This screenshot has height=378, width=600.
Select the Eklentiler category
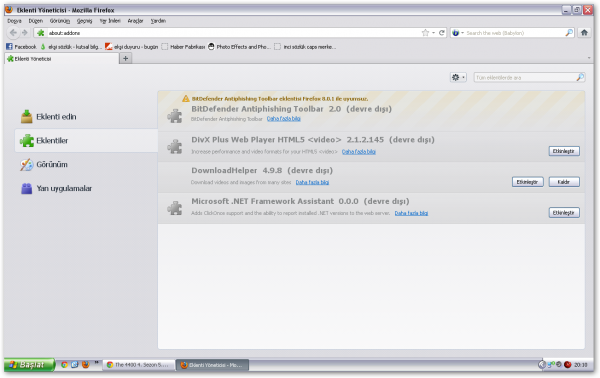click(x=86, y=140)
